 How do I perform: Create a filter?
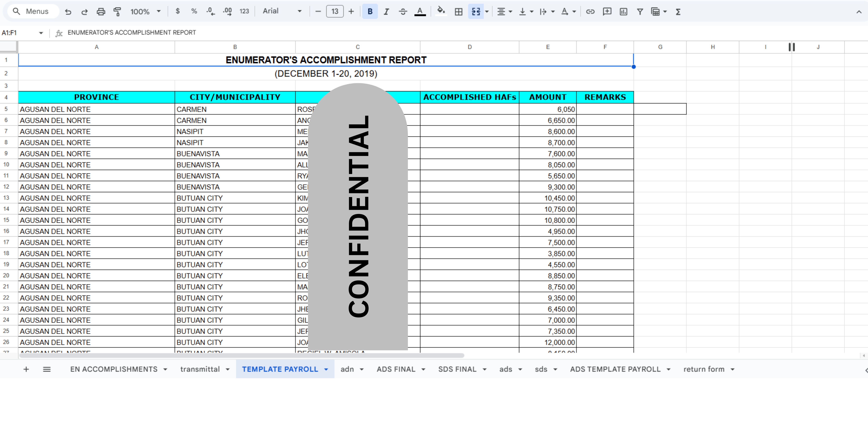[x=640, y=12]
